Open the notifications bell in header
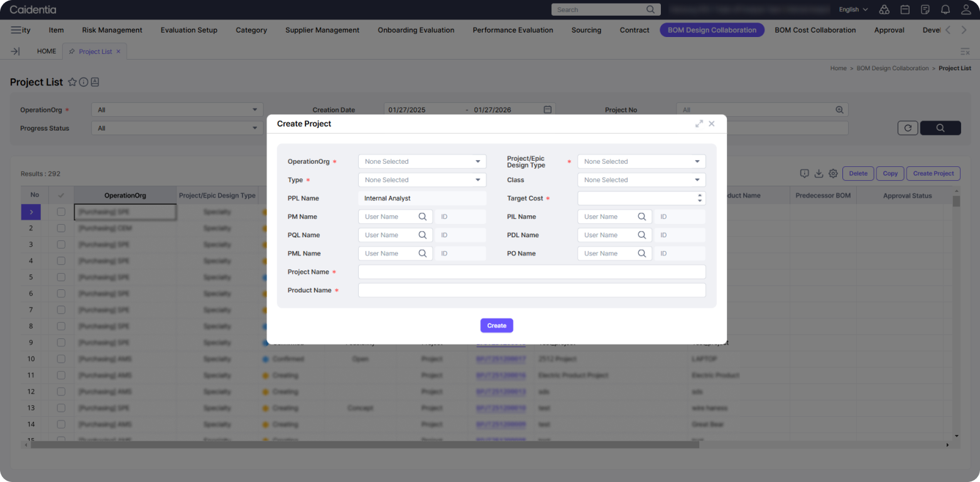Image resolution: width=980 pixels, height=482 pixels. tap(945, 9)
